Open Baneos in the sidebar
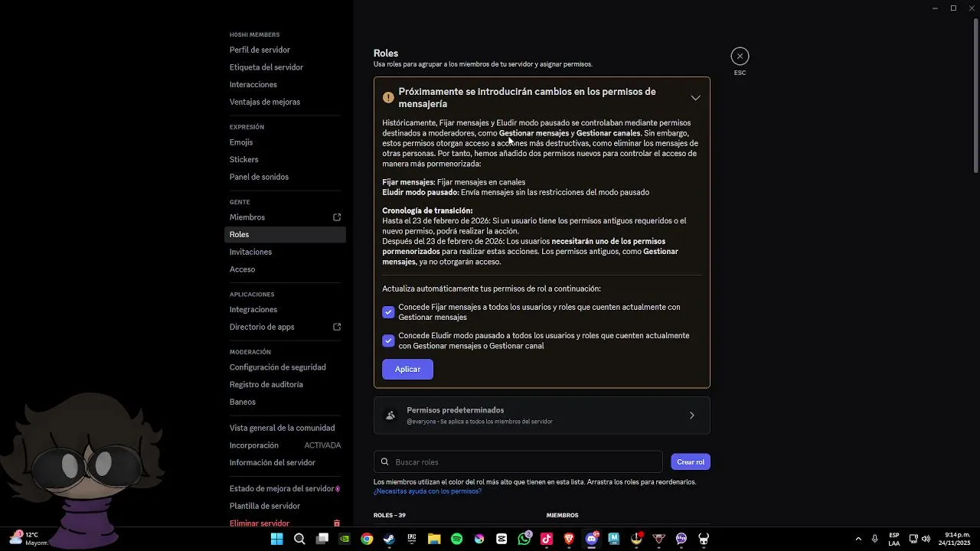This screenshot has height=551, width=980. (x=243, y=402)
